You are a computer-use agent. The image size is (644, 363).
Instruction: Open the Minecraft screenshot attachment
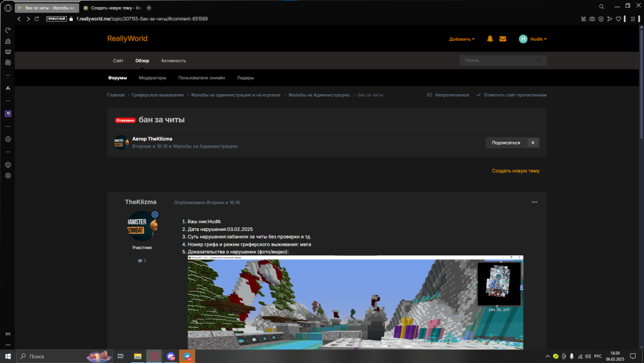click(355, 302)
